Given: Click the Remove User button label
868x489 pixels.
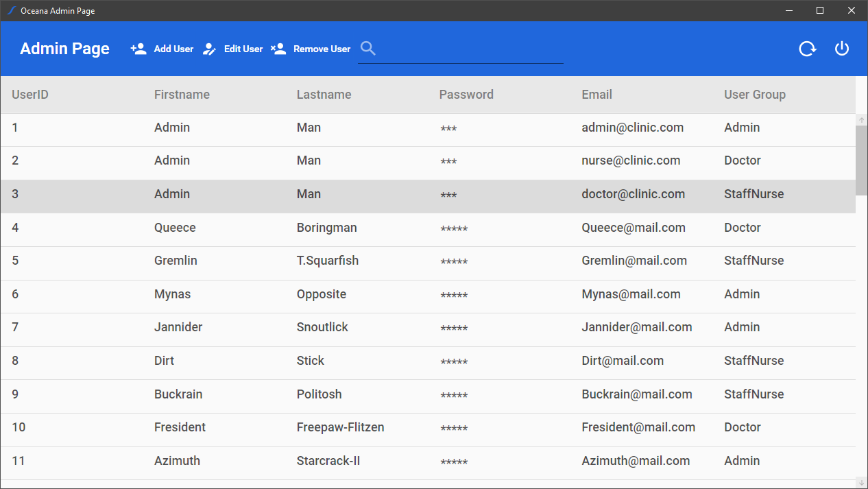Looking at the screenshot, I should click(x=322, y=49).
